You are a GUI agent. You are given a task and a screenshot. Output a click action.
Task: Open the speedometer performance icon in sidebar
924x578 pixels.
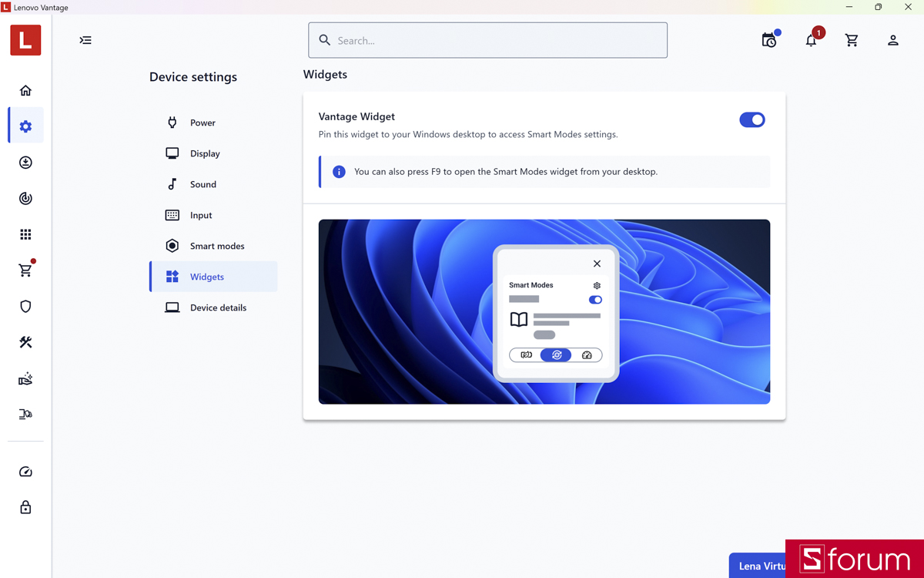pos(25,472)
